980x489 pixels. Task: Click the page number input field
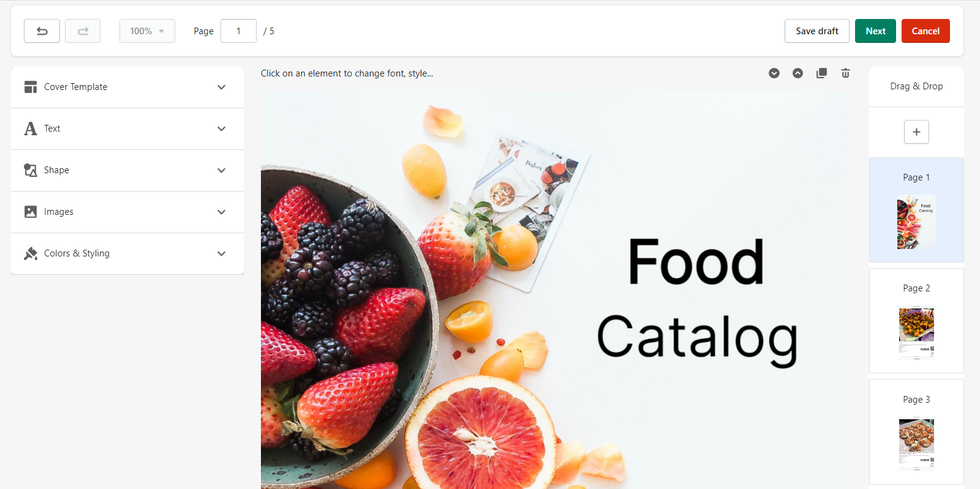238,31
